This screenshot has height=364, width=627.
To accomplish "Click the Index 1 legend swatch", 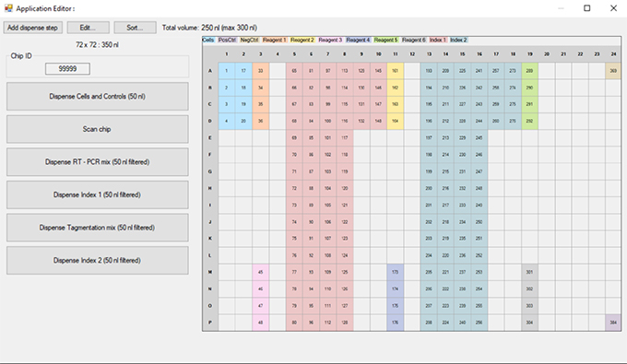I will [438, 40].
